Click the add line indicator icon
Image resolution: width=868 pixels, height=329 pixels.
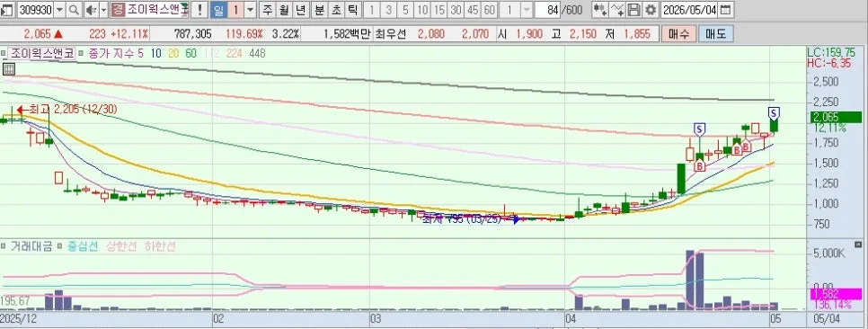617,9
